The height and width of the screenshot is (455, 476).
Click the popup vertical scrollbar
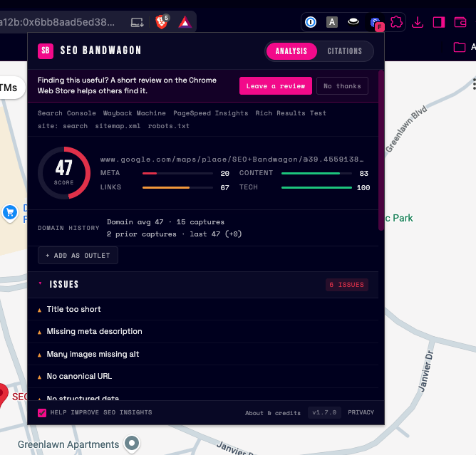pos(381,150)
